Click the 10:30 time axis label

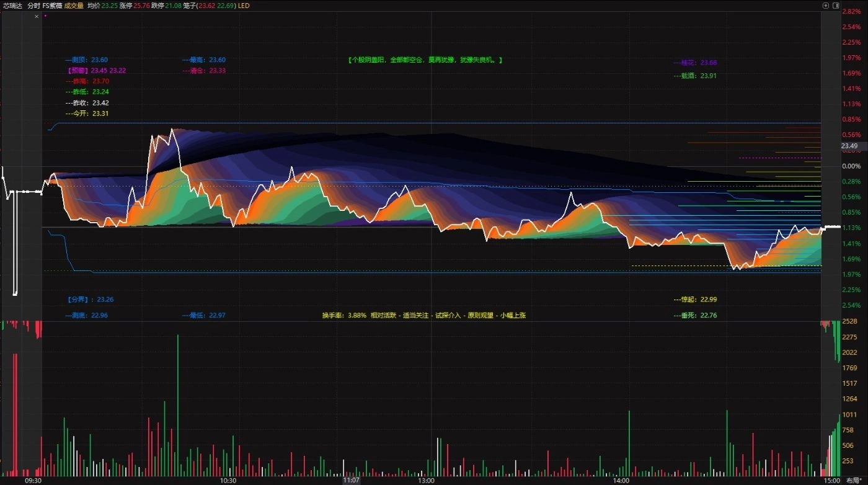(x=228, y=480)
